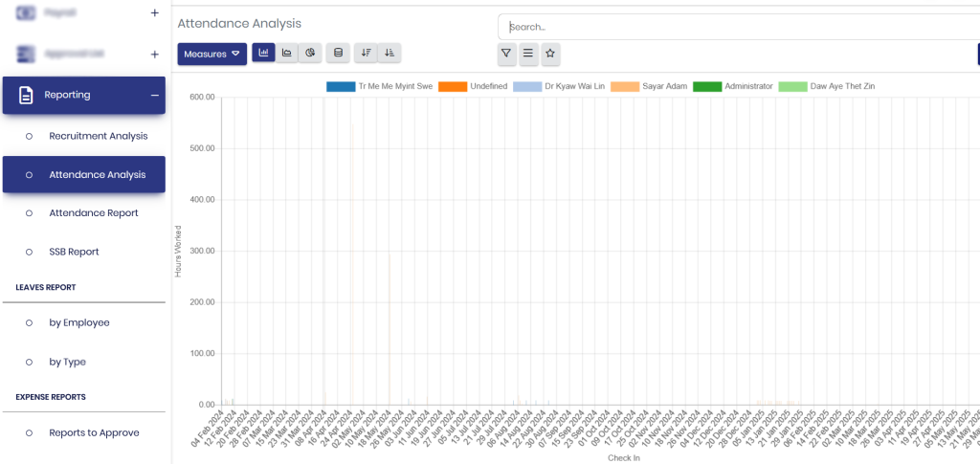This screenshot has height=464, width=980.
Task: Click the 300.00 y-axis value
Action: 201,251
